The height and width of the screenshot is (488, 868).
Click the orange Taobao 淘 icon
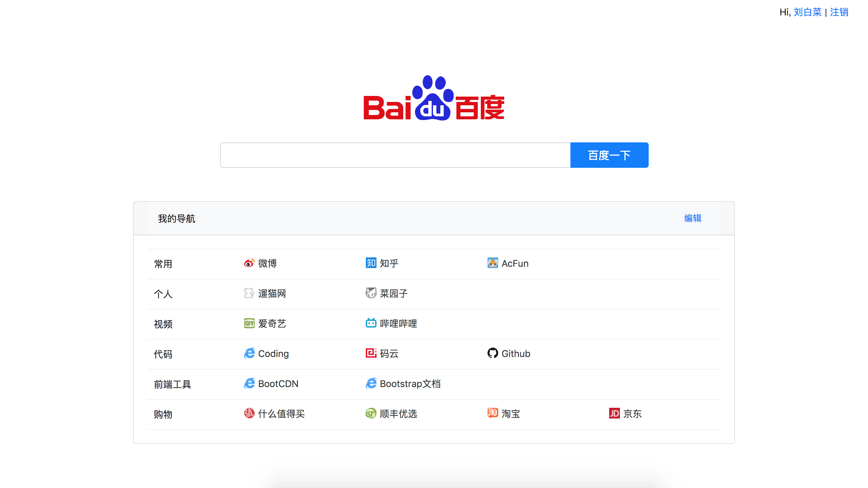click(492, 413)
